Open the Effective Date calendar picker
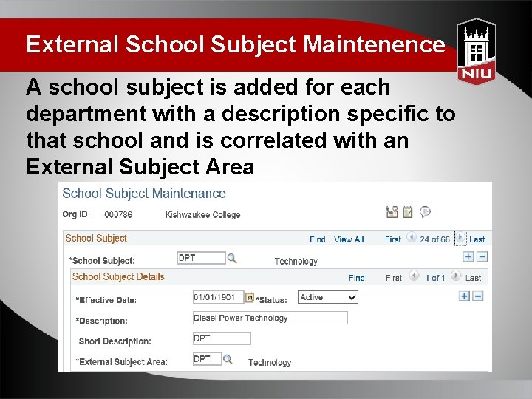 (250, 298)
